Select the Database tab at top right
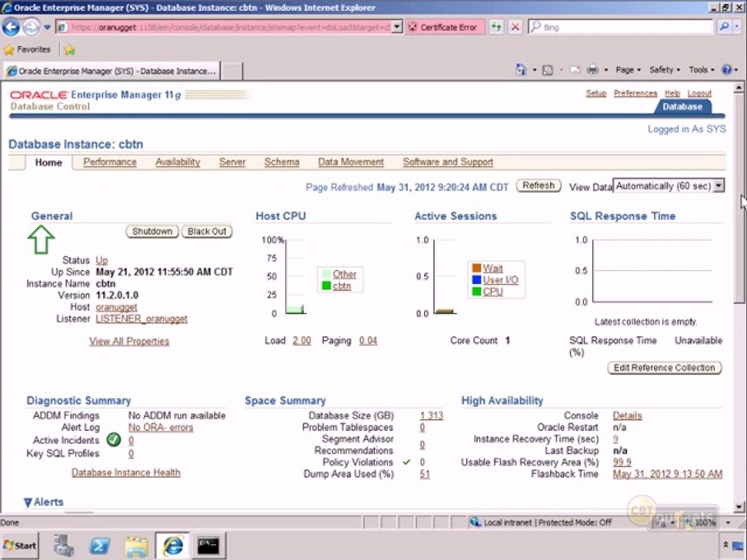Viewport: 747px width, 560px height. coord(682,107)
